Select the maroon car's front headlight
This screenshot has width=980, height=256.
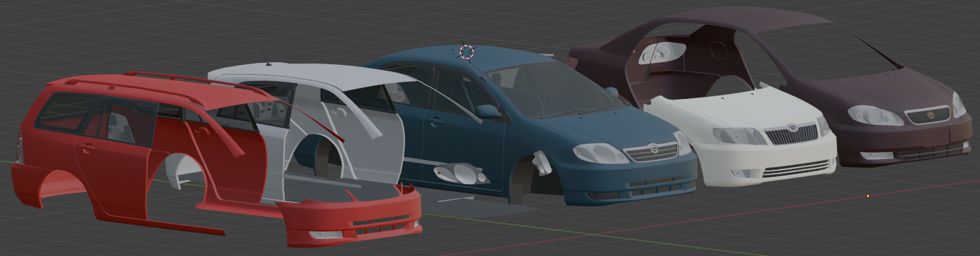[x=875, y=115]
